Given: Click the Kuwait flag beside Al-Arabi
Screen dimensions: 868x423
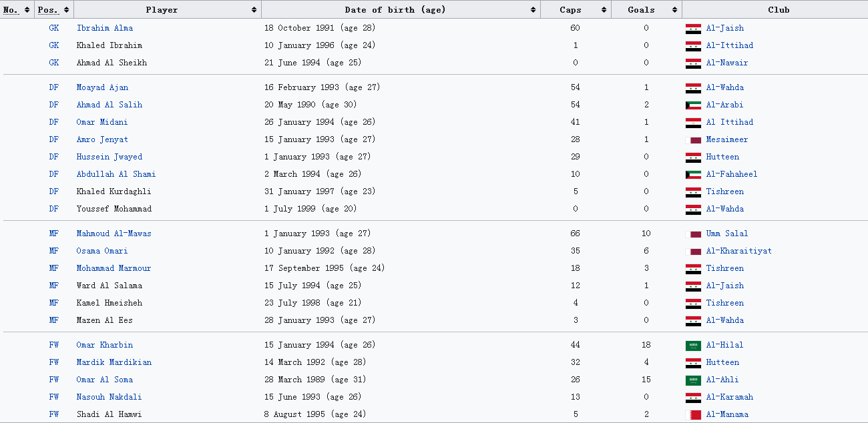Looking at the screenshot, I should [693, 105].
